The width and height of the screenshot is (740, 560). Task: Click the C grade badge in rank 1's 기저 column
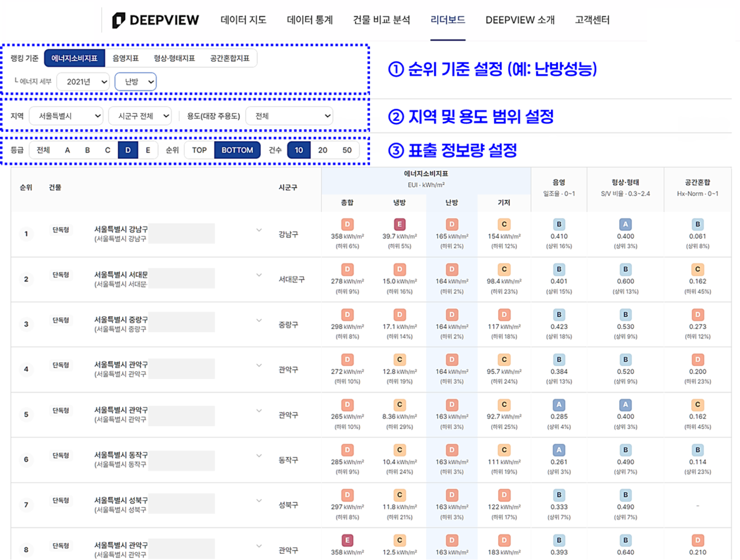[x=504, y=224]
